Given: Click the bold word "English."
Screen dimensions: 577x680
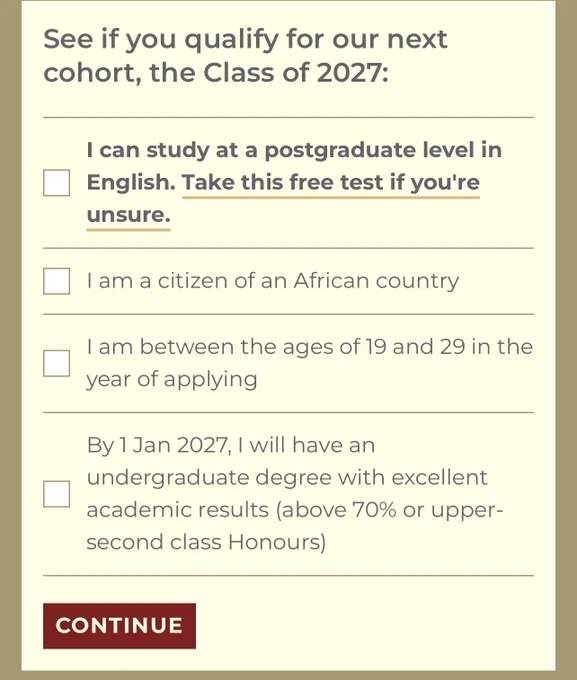Looking at the screenshot, I should point(131,183).
